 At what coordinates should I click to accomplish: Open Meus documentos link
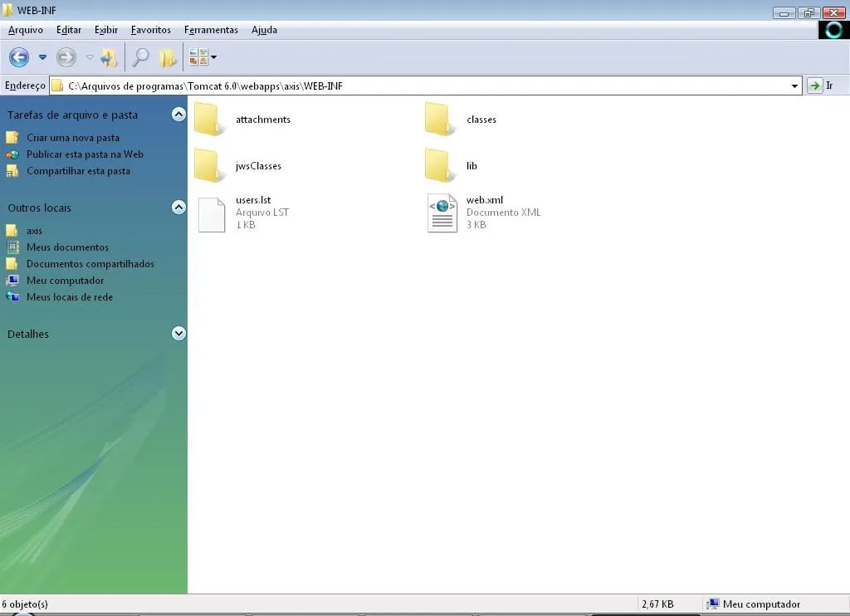point(68,247)
